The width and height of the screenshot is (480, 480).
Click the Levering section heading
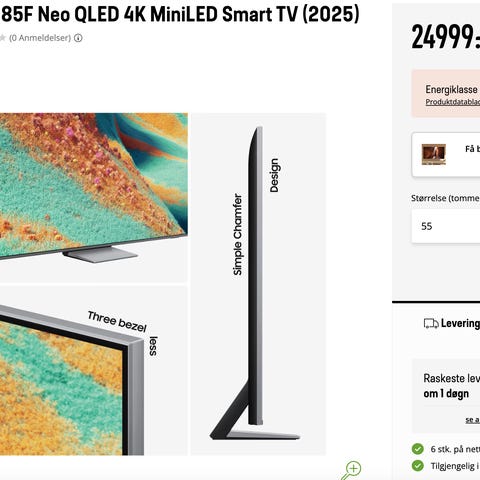pyautogui.click(x=460, y=323)
